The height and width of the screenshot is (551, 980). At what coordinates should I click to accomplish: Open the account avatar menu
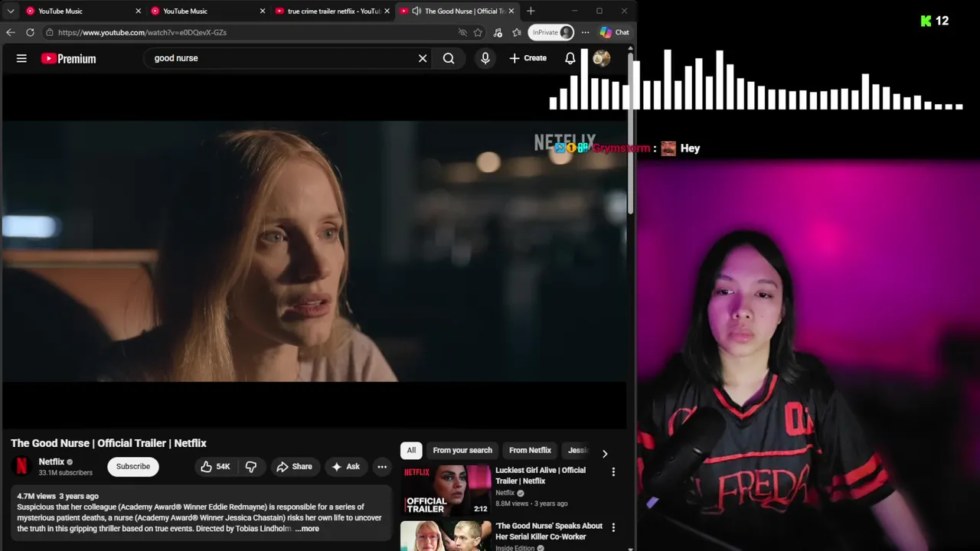click(602, 58)
